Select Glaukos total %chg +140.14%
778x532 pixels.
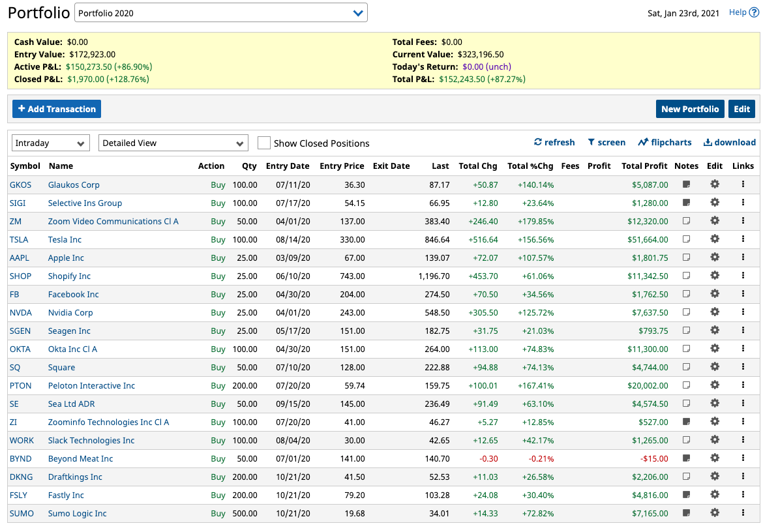coord(536,185)
